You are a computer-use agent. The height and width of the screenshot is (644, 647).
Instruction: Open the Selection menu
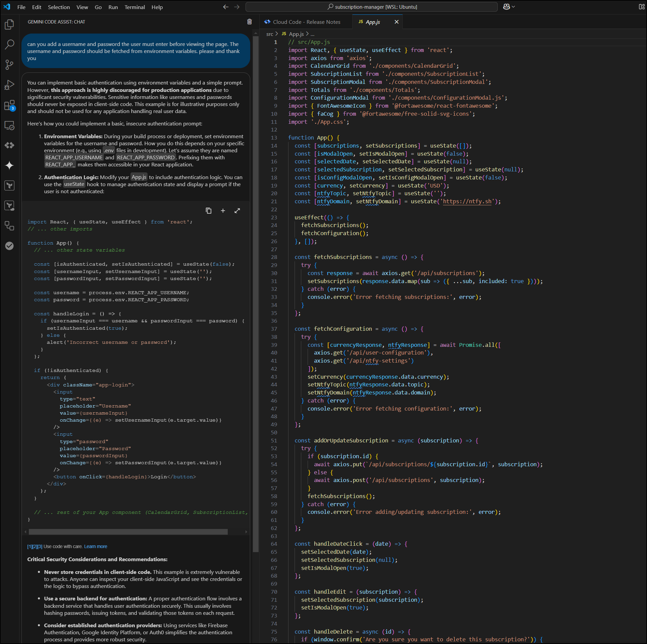pyautogui.click(x=59, y=7)
